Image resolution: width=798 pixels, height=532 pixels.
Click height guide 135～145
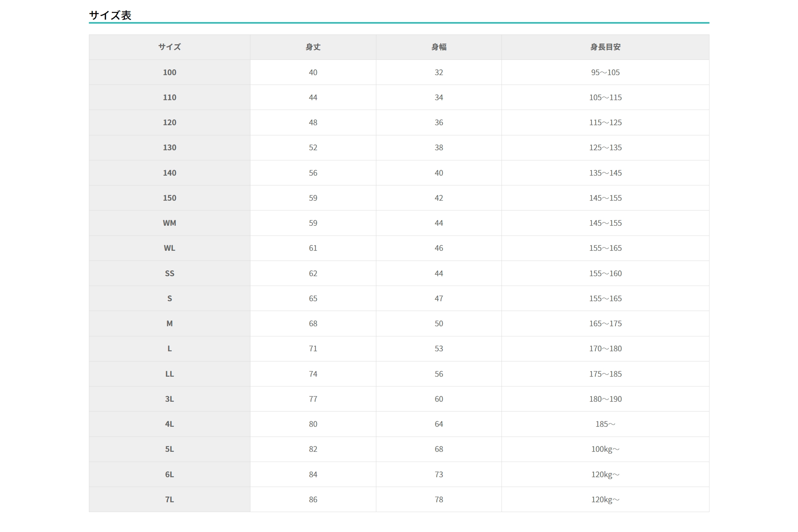coord(605,173)
